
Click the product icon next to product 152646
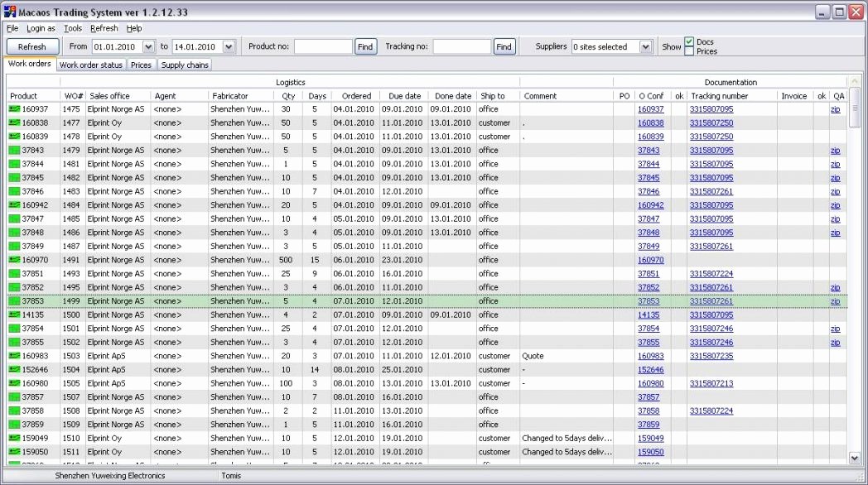(x=13, y=369)
